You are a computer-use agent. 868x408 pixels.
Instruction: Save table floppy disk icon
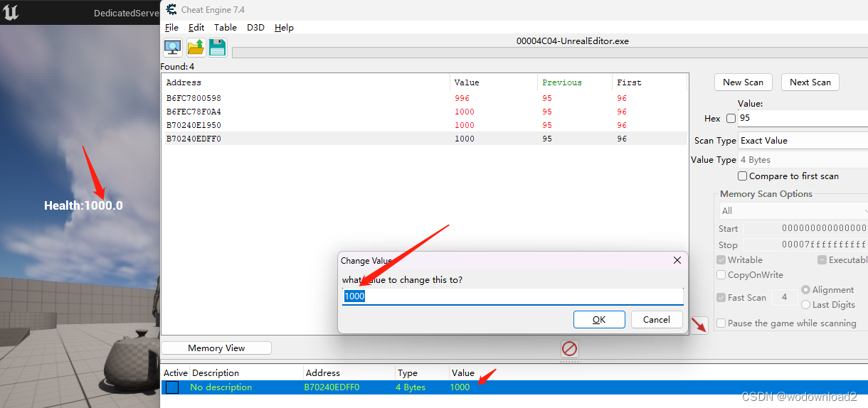pos(218,48)
